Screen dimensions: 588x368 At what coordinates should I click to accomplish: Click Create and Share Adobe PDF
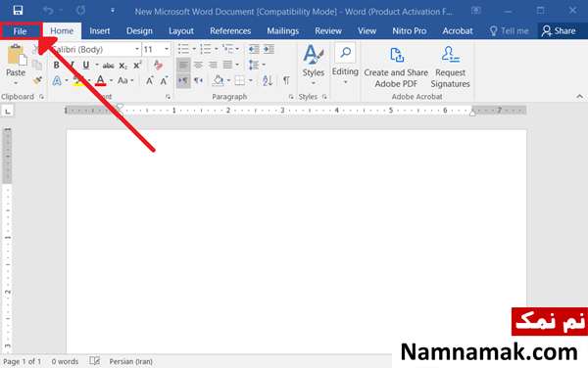click(x=396, y=68)
